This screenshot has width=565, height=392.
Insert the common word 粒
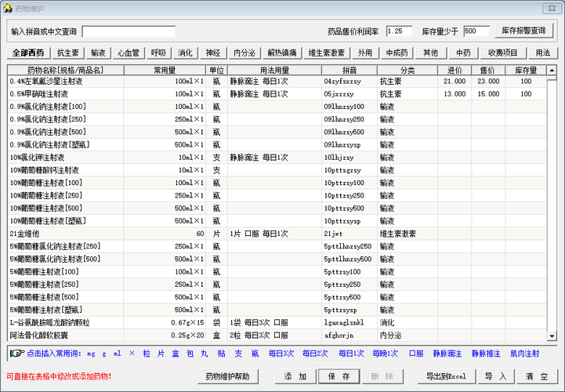pos(147,354)
